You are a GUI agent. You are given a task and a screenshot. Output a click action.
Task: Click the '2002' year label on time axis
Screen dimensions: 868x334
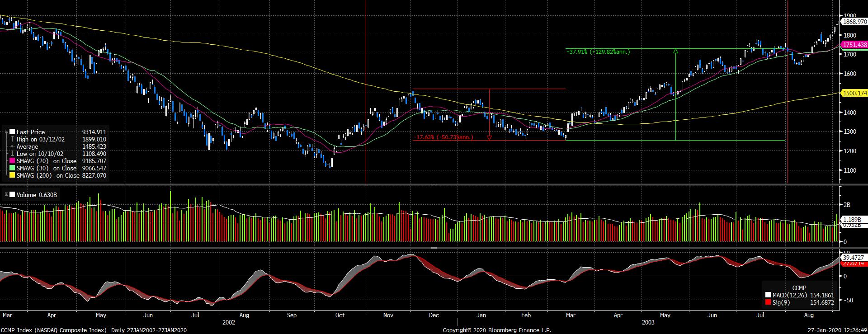[x=229, y=323]
